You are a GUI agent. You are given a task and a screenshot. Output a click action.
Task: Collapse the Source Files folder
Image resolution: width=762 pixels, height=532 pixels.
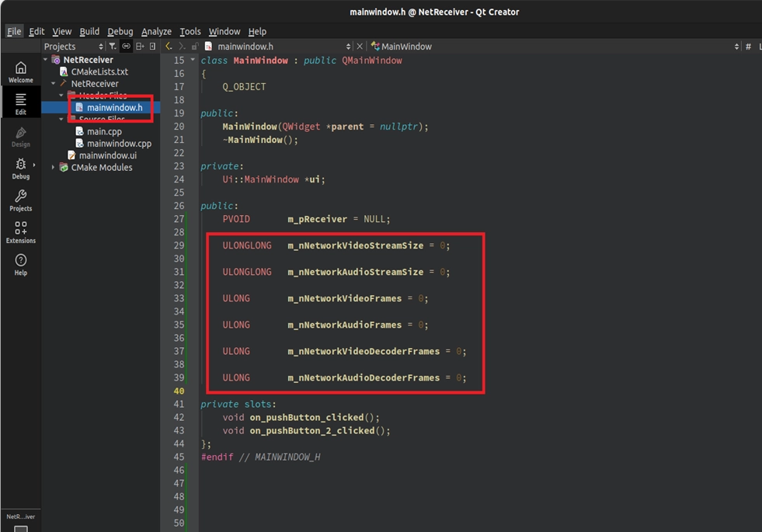click(x=61, y=119)
